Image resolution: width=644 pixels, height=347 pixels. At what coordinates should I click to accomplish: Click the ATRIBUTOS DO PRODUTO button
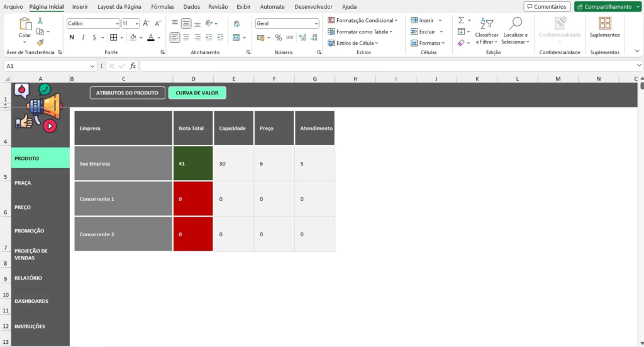[x=127, y=93]
